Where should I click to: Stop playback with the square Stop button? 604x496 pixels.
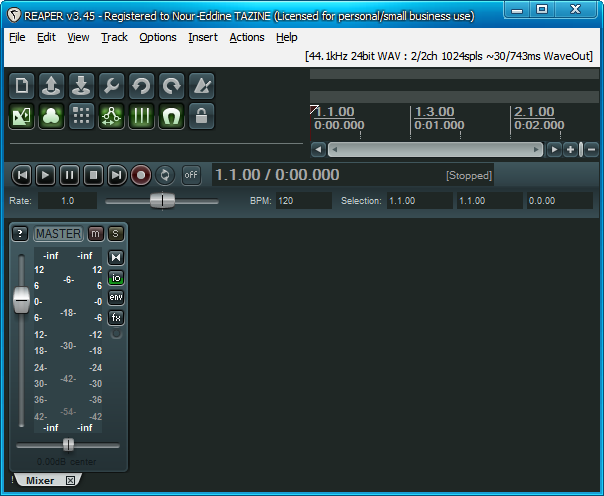coord(93,175)
